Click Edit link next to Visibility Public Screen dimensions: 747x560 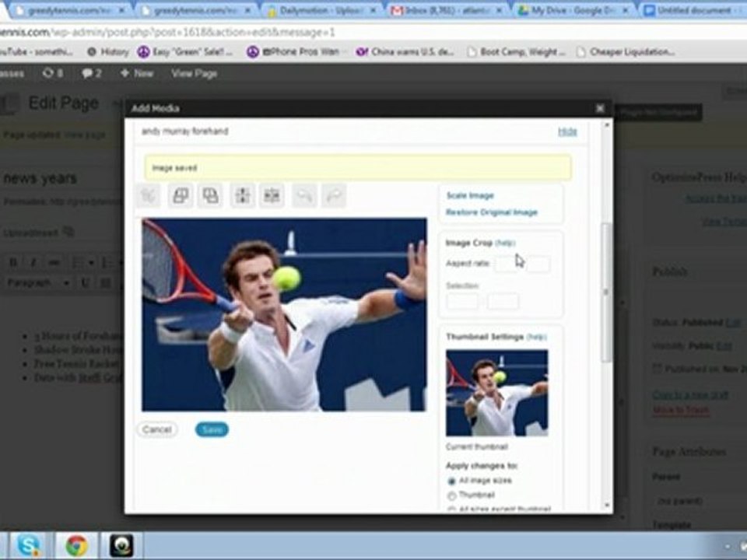(724, 345)
